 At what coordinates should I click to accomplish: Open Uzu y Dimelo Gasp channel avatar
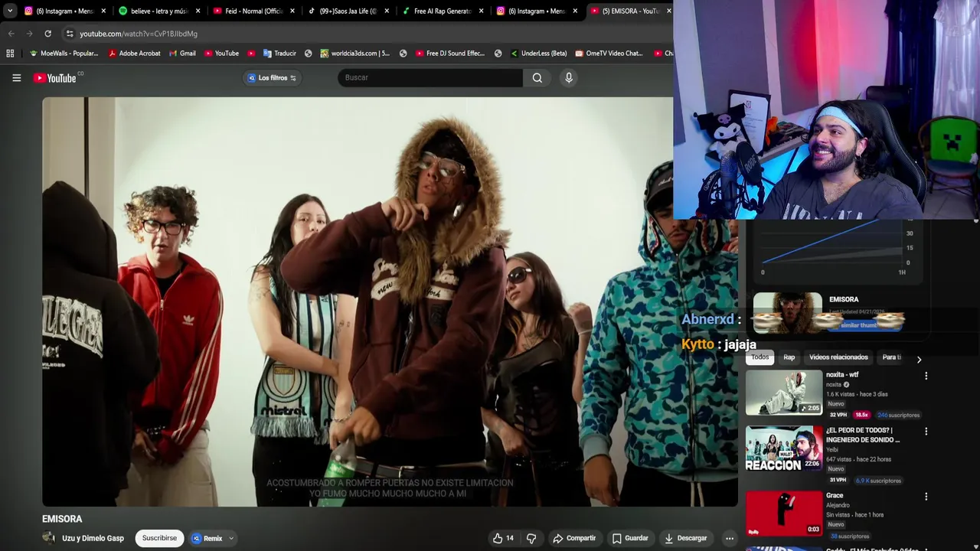click(x=49, y=538)
